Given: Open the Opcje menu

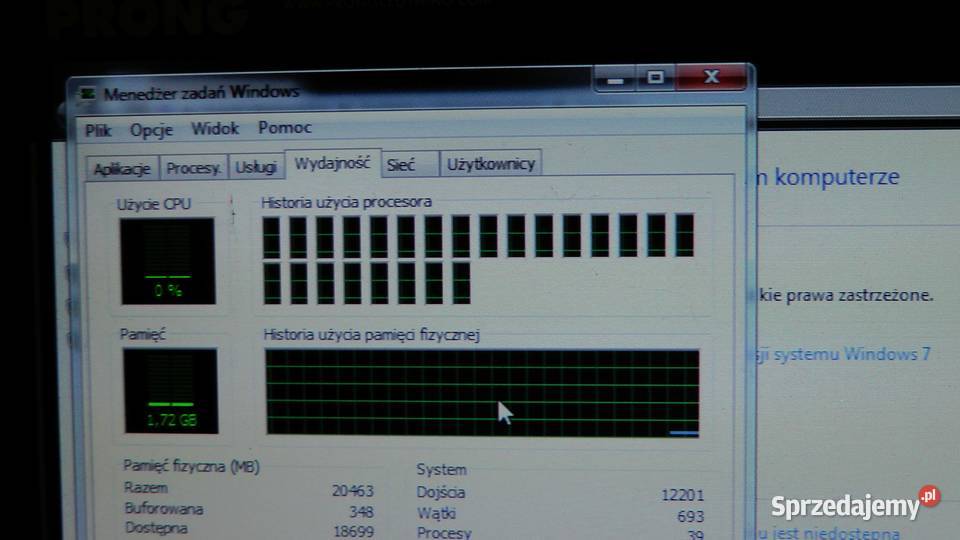Looking at the screenshot, I should 151,130.
